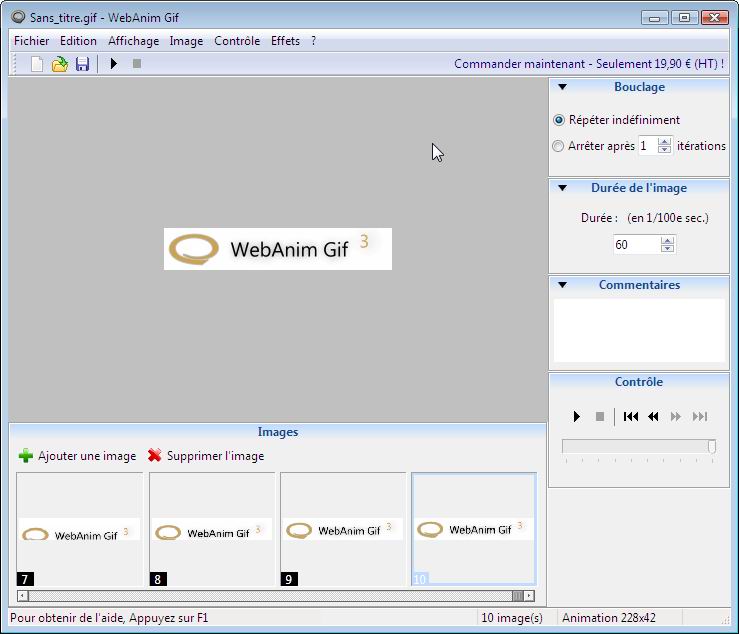Screen dimensions: 739x634
Task: Decrease iterations count stepper down arrow
Action: [665, 149]
